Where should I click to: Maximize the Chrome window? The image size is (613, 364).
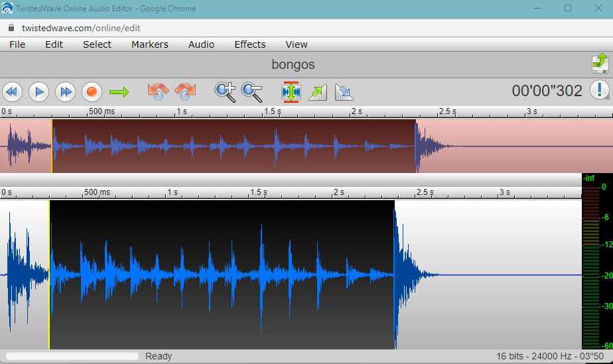tap(568, 8)
